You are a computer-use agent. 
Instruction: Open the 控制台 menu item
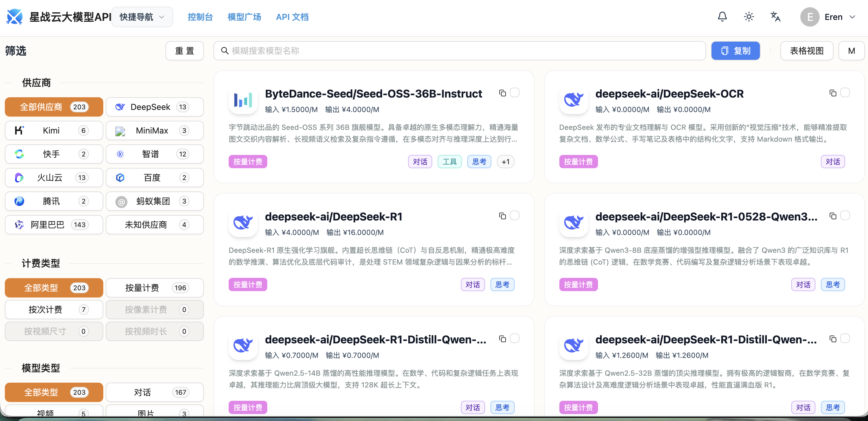(200, 17)
